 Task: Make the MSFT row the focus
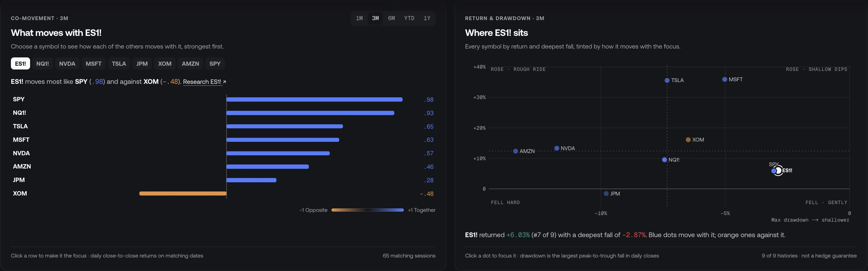click(223, 140)
